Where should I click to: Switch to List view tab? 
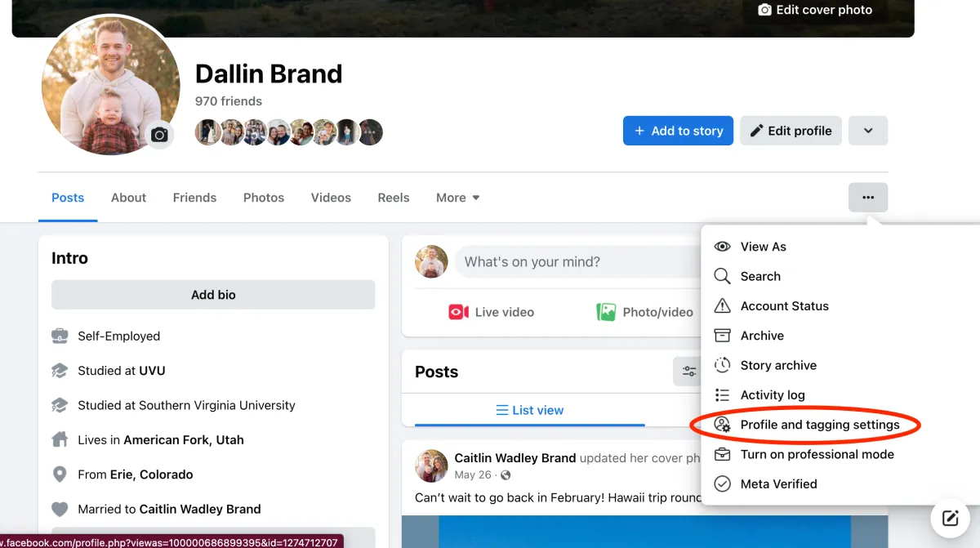click(x=530, y=410)
